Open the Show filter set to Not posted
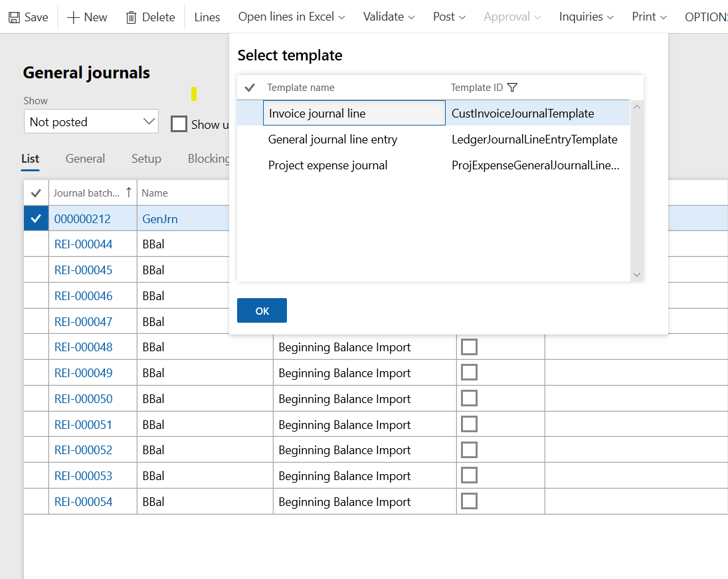Screen dimensions: 728x579 (x=91, y=122)
